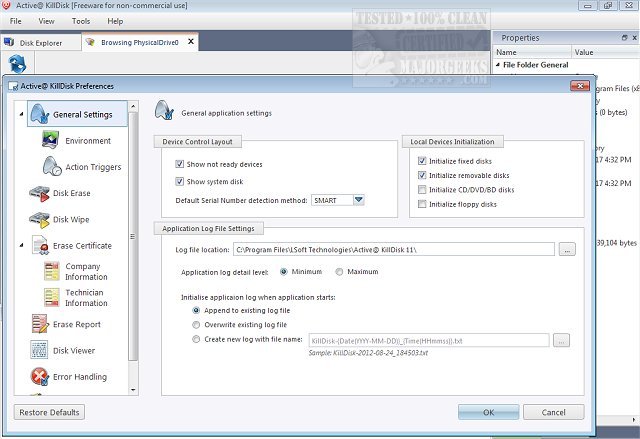The width and height of the screenshot is (640, 439).
Task: Switch to Browsing PhysicalDrive0 tab
Action: [140, 42]
